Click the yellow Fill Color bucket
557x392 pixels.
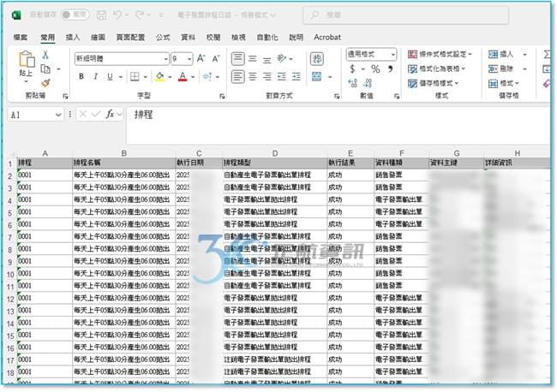pyautogui.click(x=160, y=76)
